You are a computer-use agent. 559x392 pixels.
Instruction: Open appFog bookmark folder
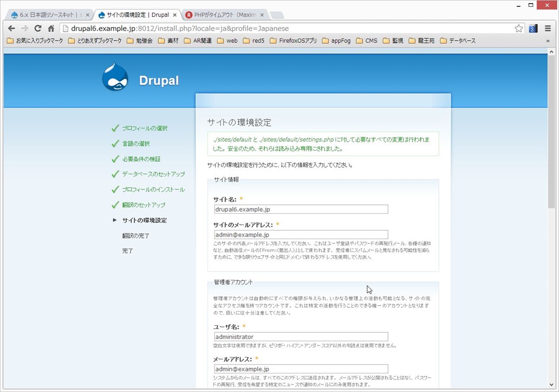pos(336,41)
